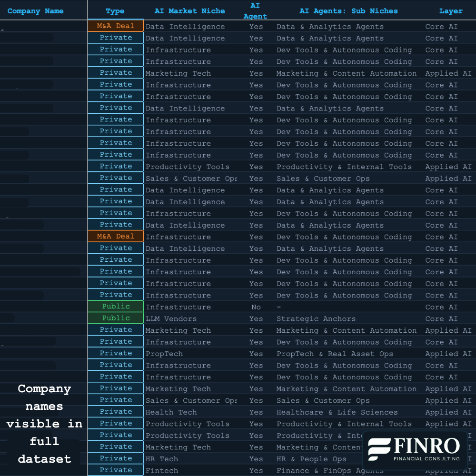
Task: Open the AI Agent column header
Action: [255, 10]
